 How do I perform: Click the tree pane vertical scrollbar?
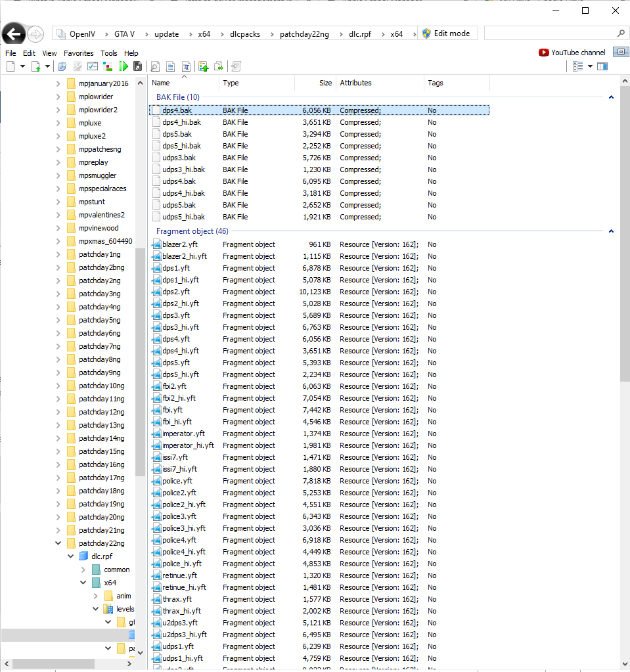point(140,362)
